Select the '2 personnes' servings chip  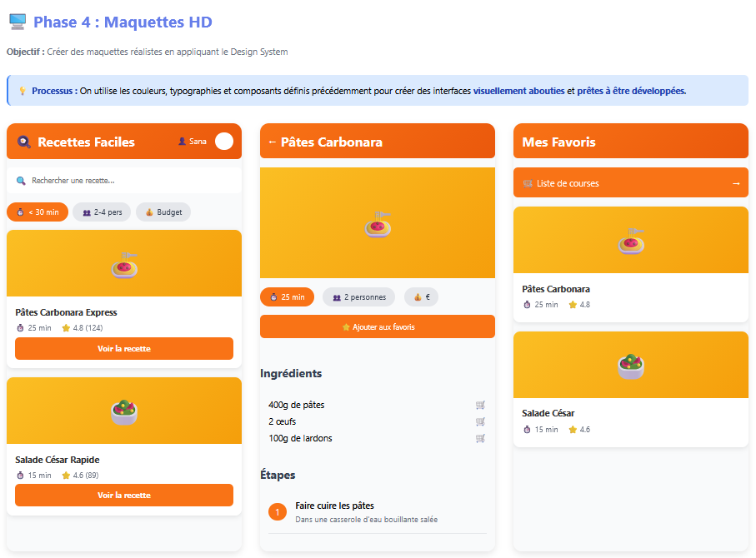(358, 297)
